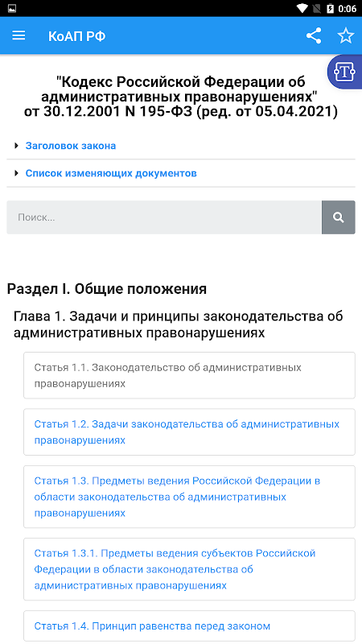Open Статья 1.3.1 Предметы ведения субъектов

(189, 569)
